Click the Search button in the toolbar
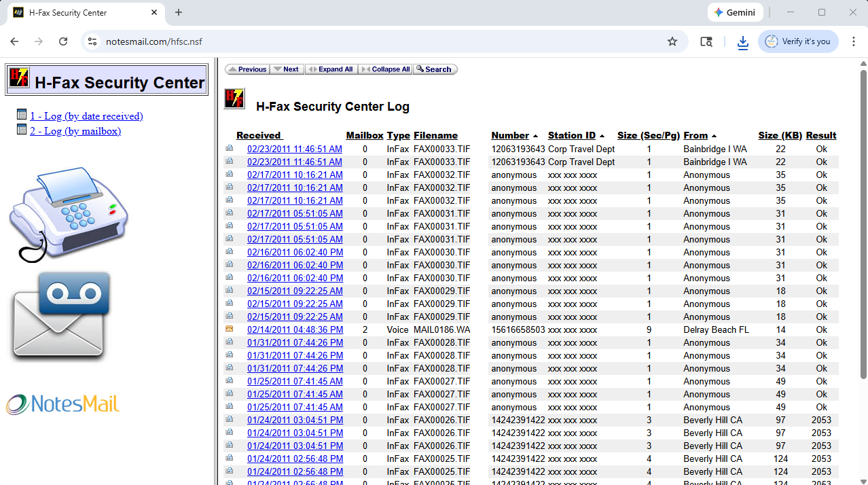Image resolution: width=868 pixels, height=485 pixels. [x=435, y=69]
